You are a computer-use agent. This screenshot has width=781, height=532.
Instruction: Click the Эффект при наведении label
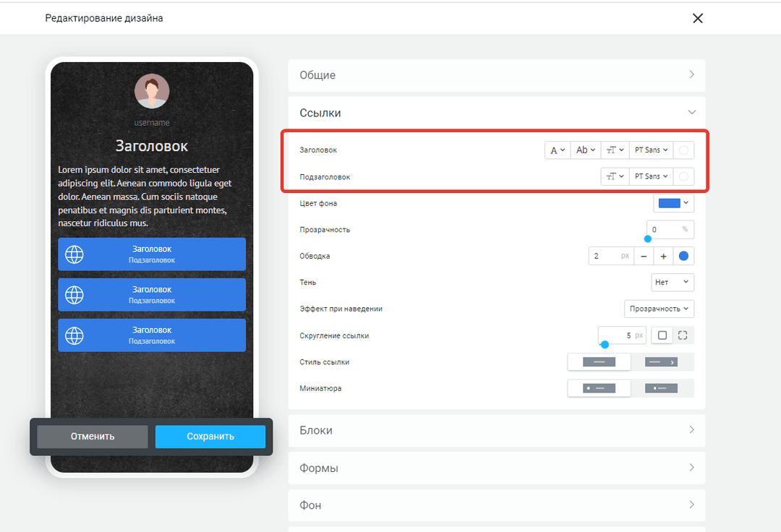point(341,309)
